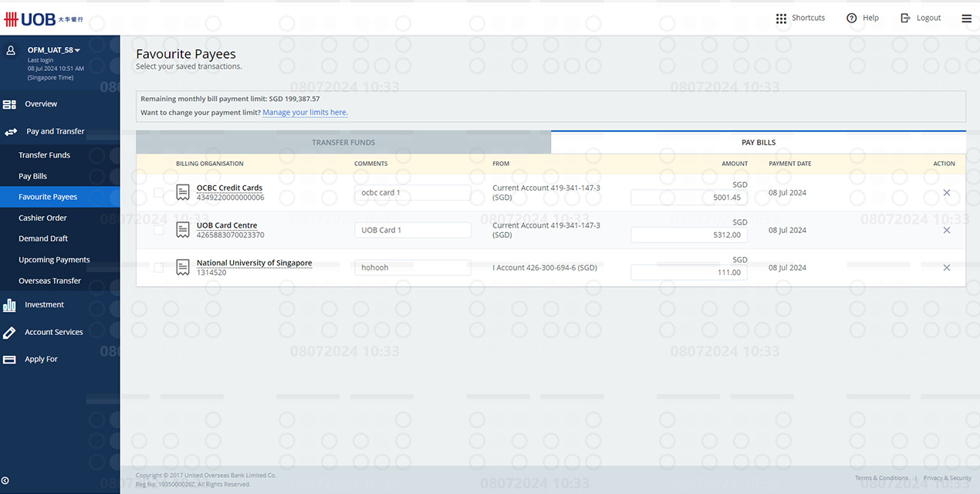
Task: Click the Investment chart icon
Action: [9, 305]
